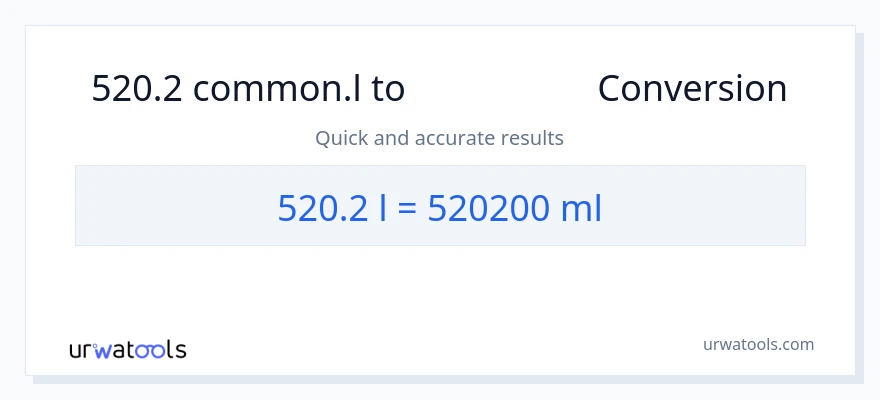Click the '520.2 common.l to' heading text
Image resolution: width=880 pixels, height=400 pixels.
coord(248,89)
